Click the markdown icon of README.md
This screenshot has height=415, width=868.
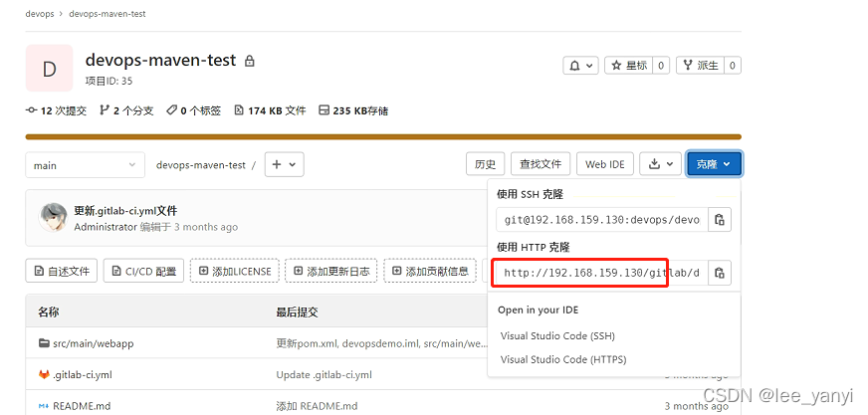[44, 406]
